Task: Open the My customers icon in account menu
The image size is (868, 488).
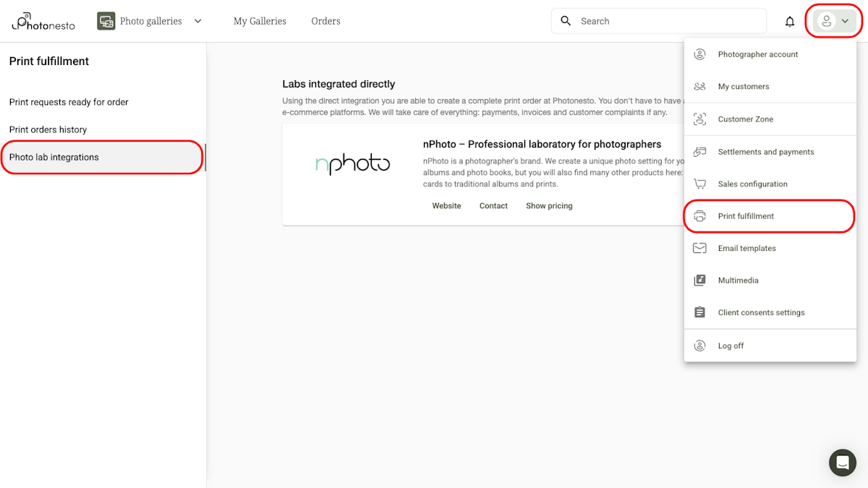Action: point(699,86)
